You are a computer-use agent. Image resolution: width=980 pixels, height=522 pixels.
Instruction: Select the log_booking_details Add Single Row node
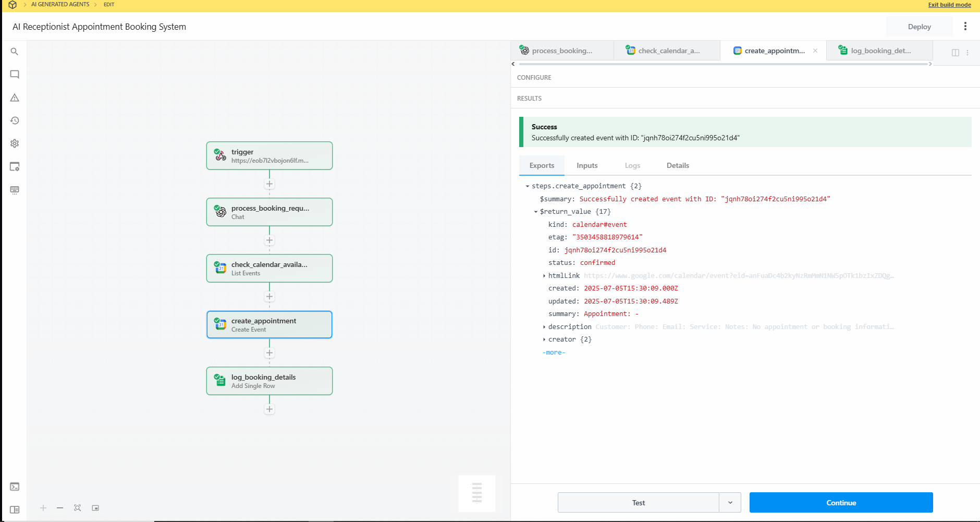269,381
